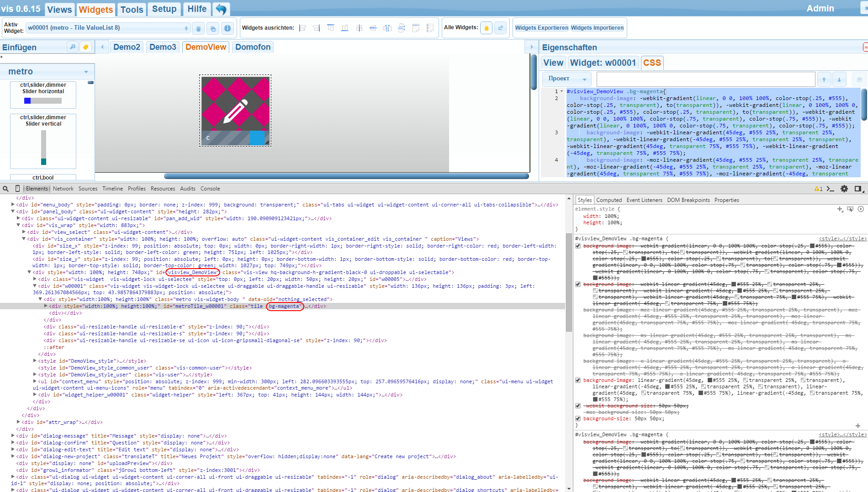The image size is (868, 492).
Task: Collapse the metro widget set dropdown
Action: 86,72
